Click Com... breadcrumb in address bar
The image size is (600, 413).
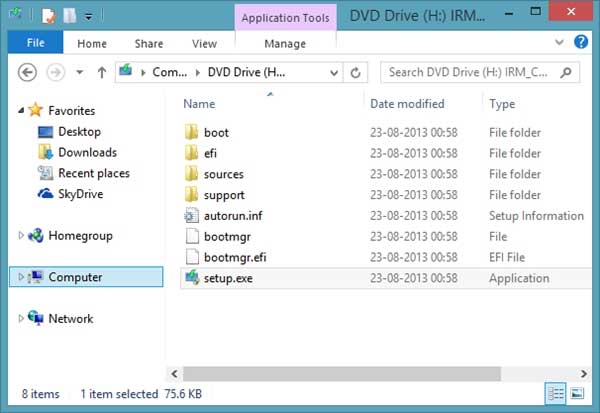[170, 72]
